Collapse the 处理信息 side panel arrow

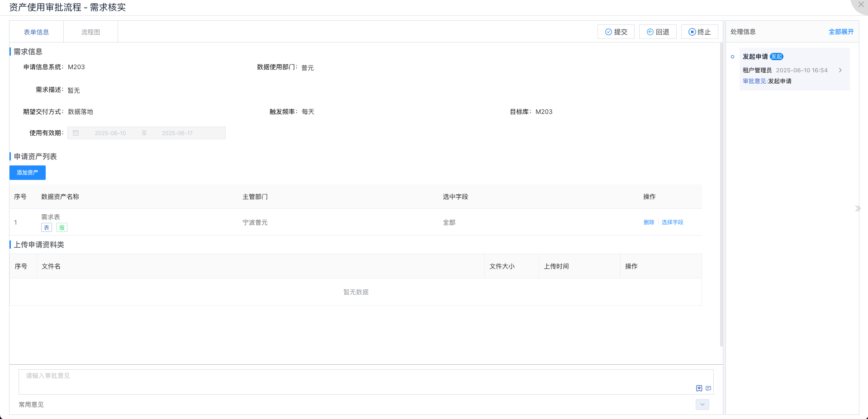[858, 208]
